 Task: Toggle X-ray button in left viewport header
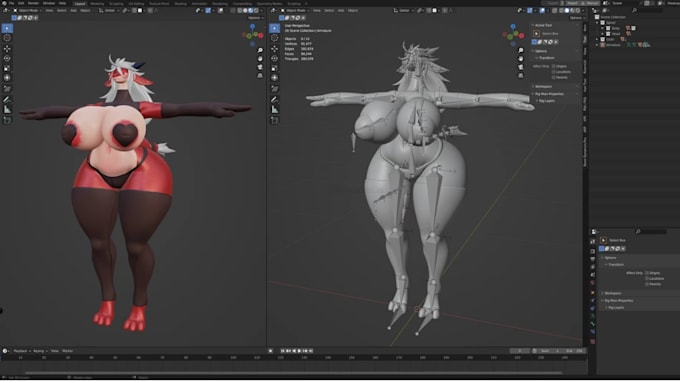click(x=233, y=10)
